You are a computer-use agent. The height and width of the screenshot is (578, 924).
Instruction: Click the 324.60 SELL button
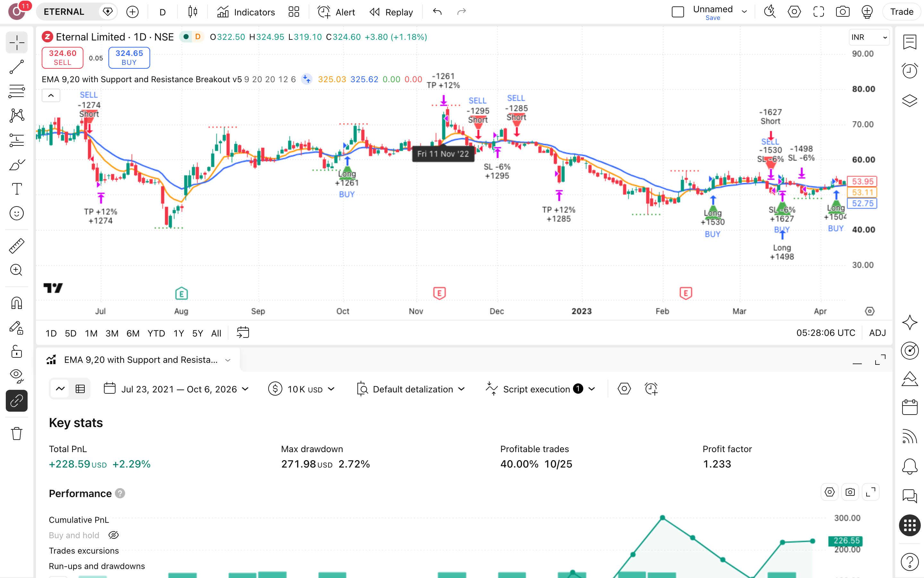(63, 58)
